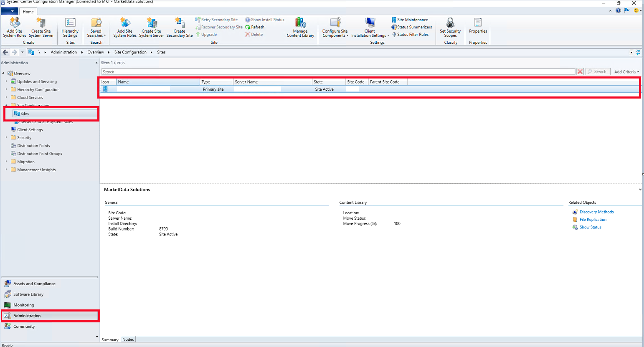Click the Upgrade ribbon button
Screen dimensions: 644x347
206,35
